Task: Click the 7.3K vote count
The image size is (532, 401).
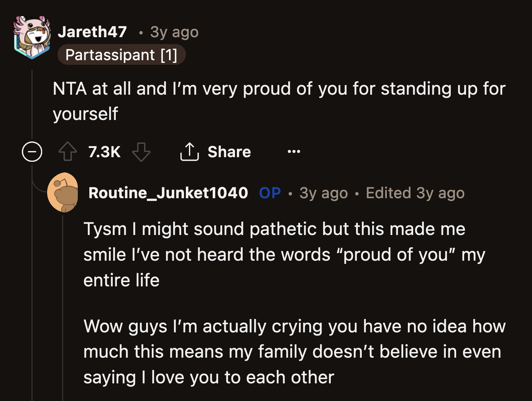Action: pyautogui.click(x=104, y=152)
